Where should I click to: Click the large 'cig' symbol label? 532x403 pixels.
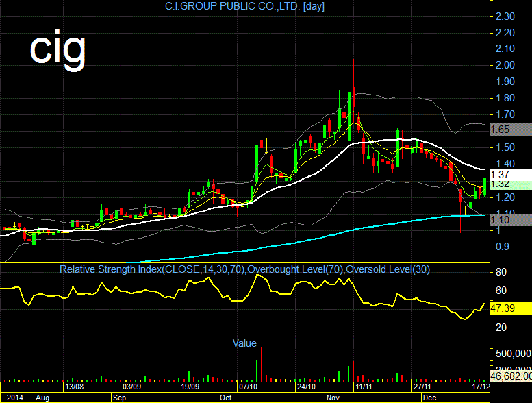(x=58, y=50)
